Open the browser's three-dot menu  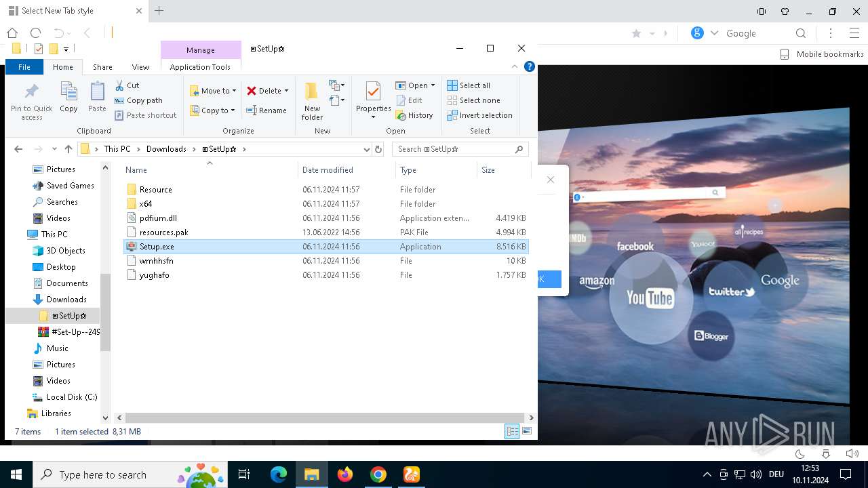(x=831, y=33)
